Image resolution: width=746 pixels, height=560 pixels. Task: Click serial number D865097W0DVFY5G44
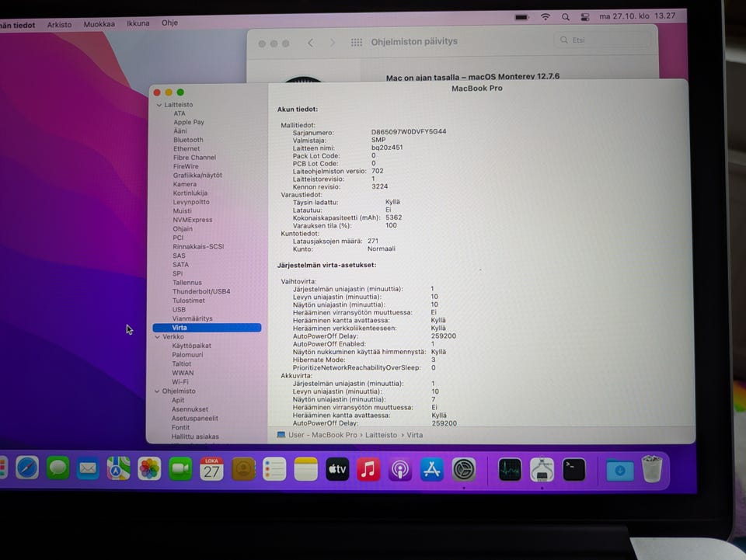[x=409, y=132]
